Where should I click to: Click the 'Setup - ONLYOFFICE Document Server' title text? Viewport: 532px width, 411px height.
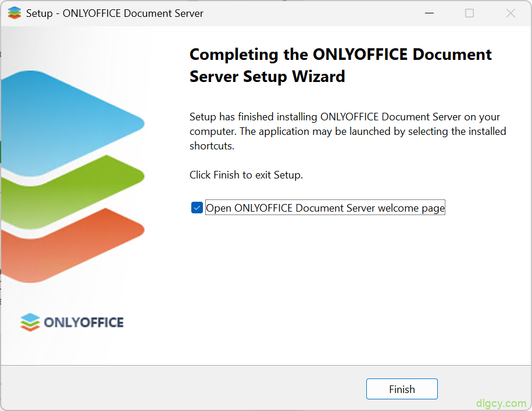point(115,13)
